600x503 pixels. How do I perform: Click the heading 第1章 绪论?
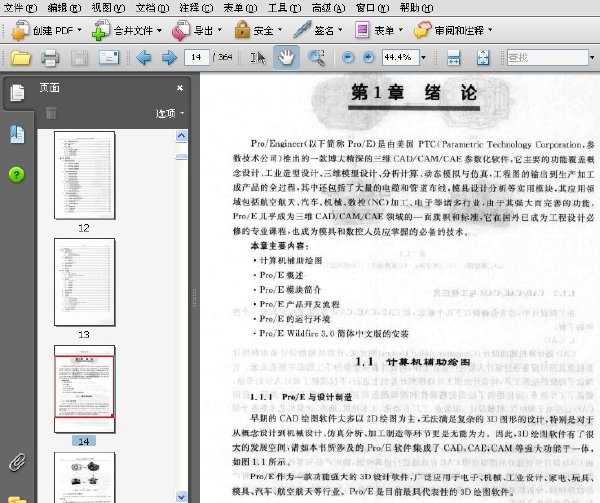tap(414, 93)
